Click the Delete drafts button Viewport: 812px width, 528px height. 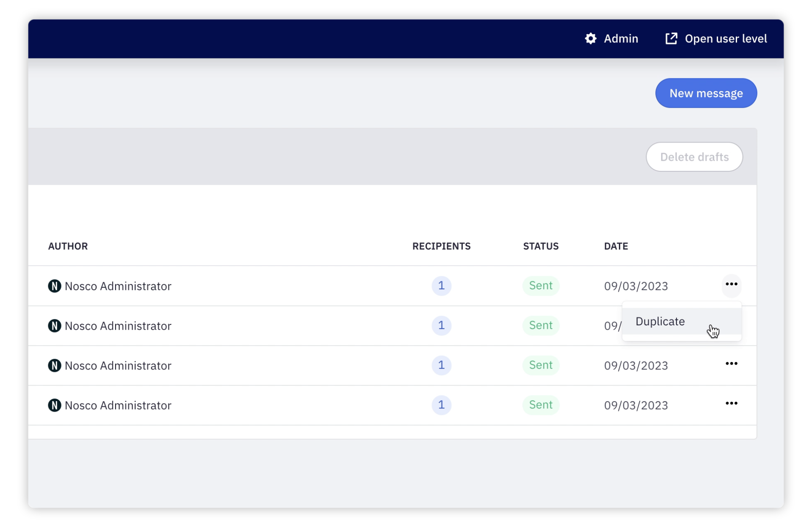[694, 157]
